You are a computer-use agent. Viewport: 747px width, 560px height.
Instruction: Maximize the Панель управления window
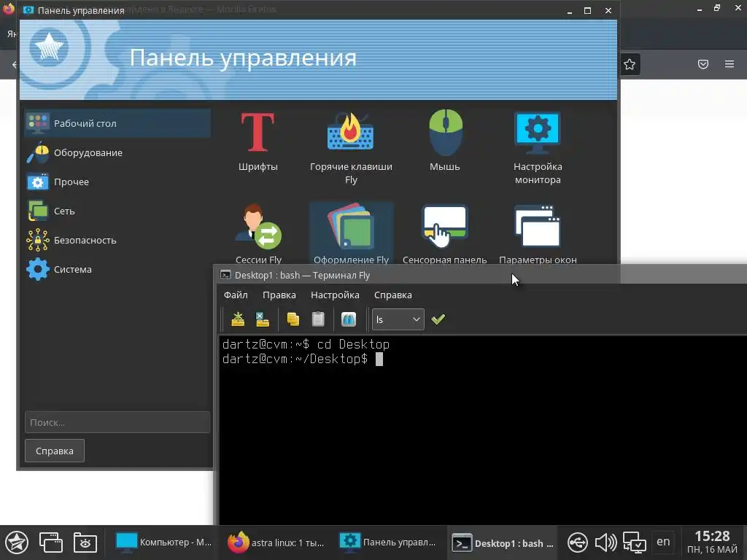point(588,10)
